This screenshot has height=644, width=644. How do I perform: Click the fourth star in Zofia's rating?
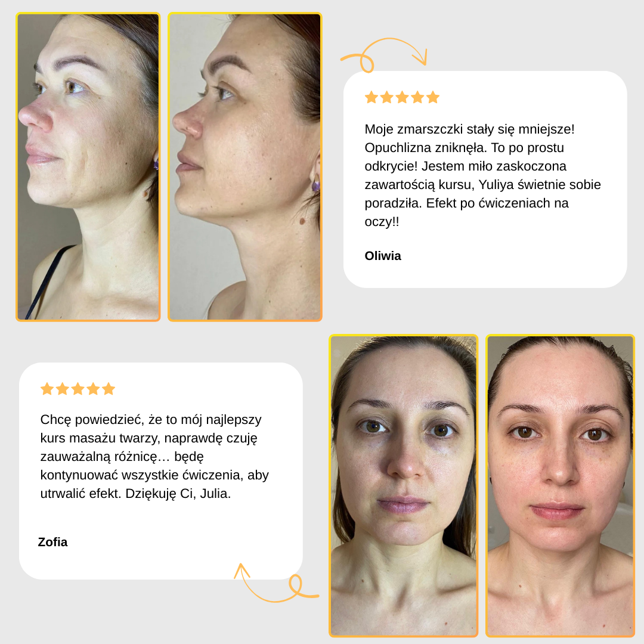coord(93,389)
